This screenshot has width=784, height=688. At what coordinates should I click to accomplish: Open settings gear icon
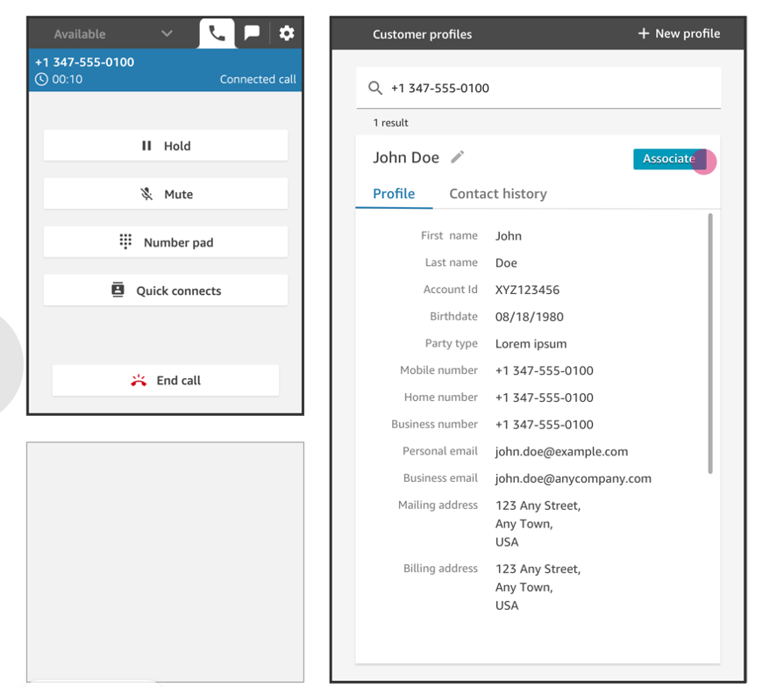(287, 33)
